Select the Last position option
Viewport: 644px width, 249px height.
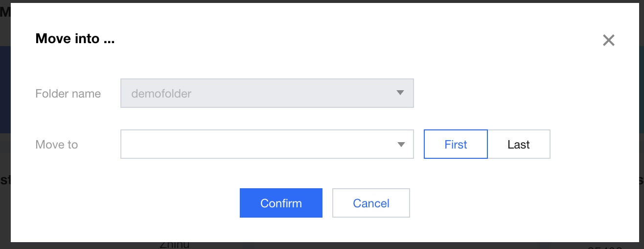[x=519, y=144]
